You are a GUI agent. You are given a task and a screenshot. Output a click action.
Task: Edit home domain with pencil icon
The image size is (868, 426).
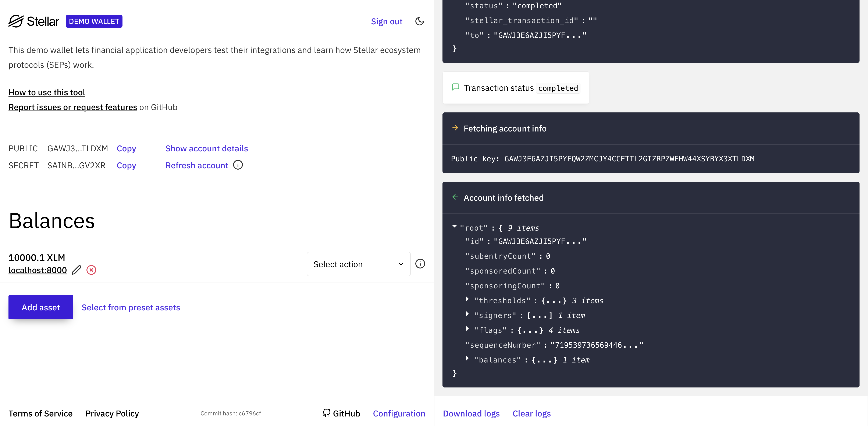[77, 270]
